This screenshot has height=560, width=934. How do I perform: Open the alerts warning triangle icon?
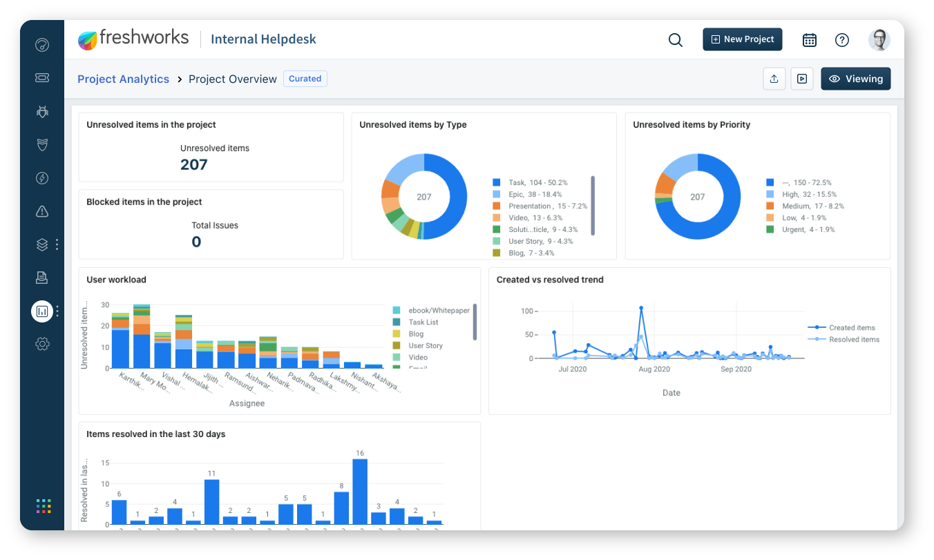point(41,211)
